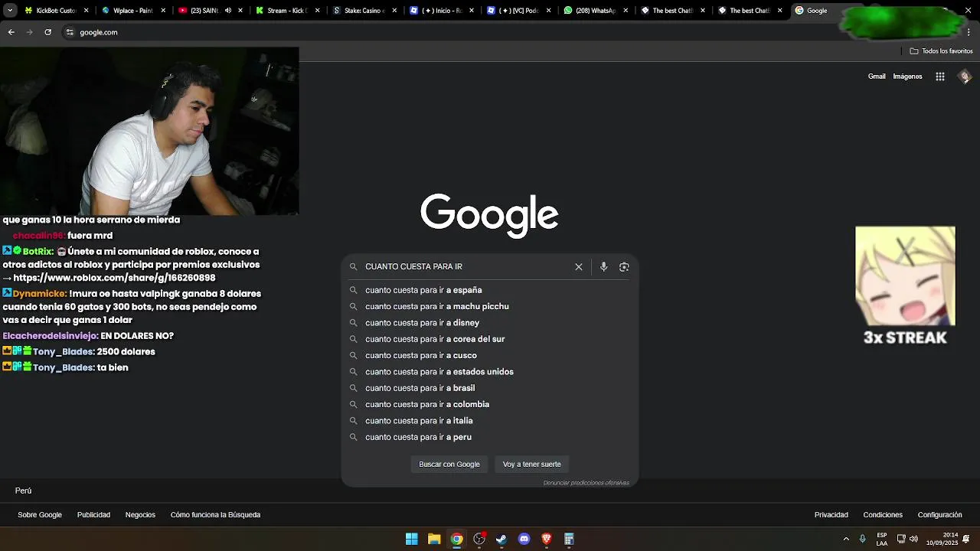Select suggestion 'a machu picchu'

tap(490, 306)
